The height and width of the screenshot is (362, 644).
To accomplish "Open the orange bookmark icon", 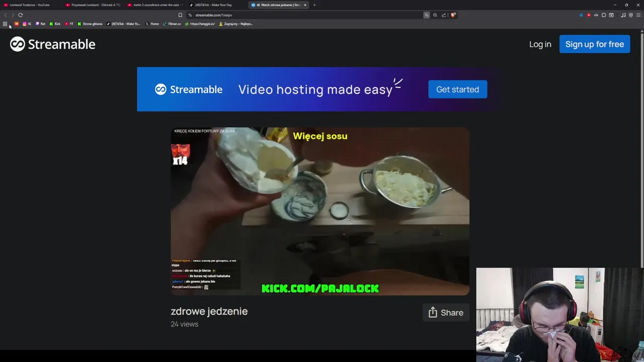I will (17, 24).
